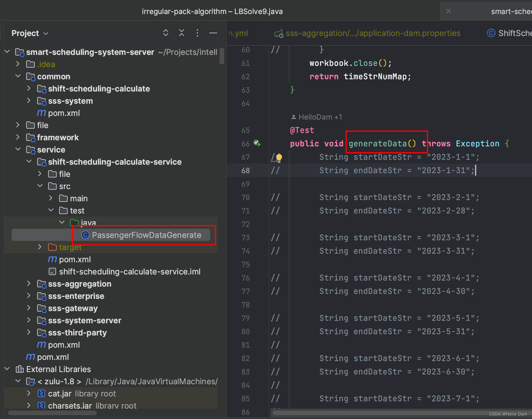
Task: Expand the sss-system module
Action: 29,101
